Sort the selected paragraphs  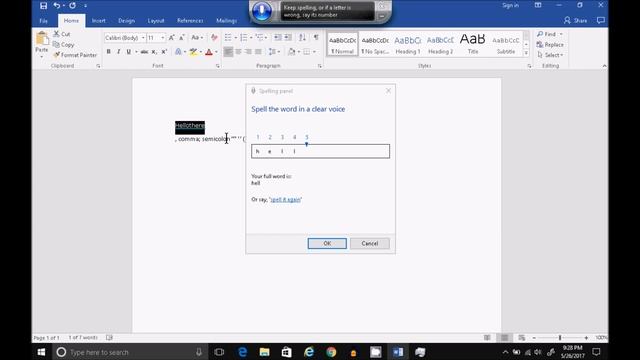pyautogui.click(x=302, y=38)
